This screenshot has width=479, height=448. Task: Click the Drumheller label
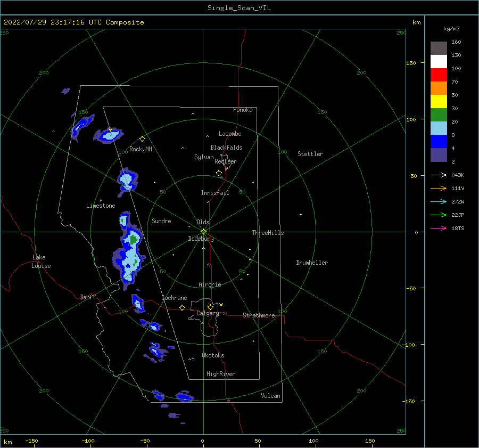point(312,263)
